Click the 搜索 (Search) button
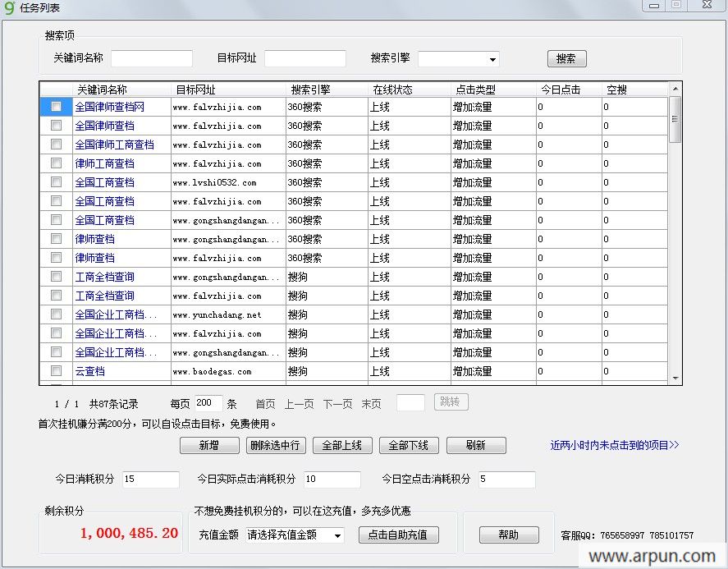Screen dimensions: 728x569 (x=566, y=58)
